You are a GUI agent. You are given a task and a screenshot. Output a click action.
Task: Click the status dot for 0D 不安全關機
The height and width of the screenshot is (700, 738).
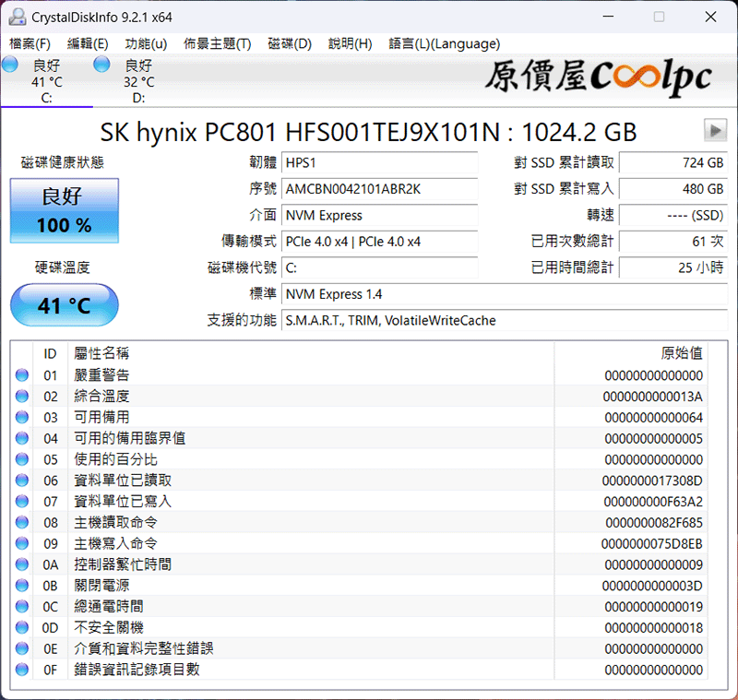point(22,627)
